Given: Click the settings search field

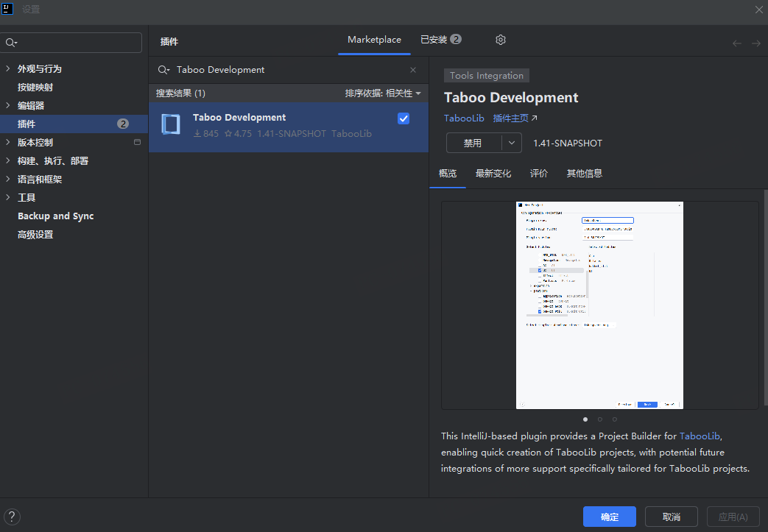Looking at the screenshot, I should click(x=77, y=43).
